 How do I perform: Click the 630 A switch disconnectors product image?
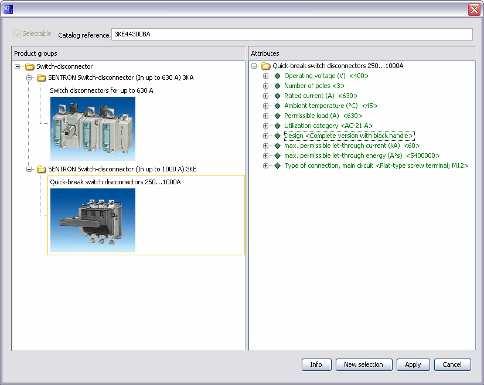[93, 128]
